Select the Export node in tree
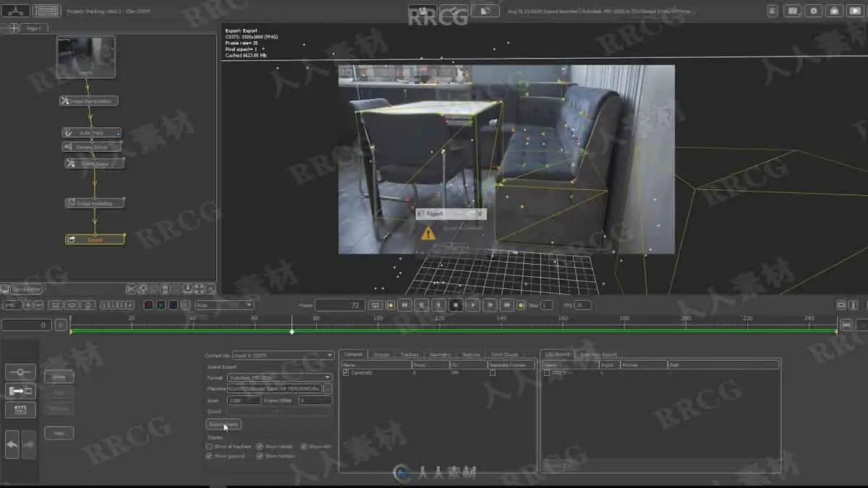 pyautogui.click(x=95, y=239)
